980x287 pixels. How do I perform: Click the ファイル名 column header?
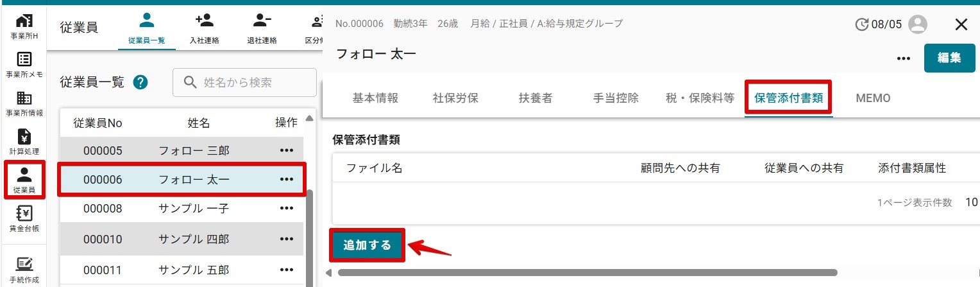coord(374,168)
